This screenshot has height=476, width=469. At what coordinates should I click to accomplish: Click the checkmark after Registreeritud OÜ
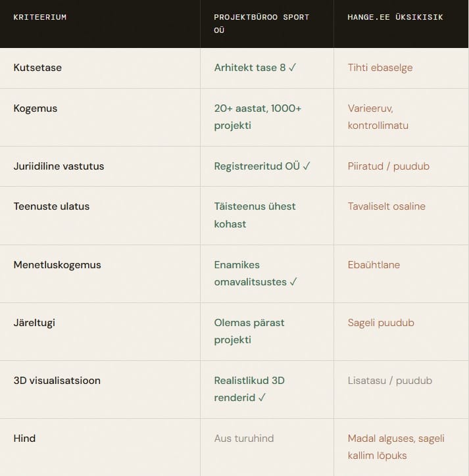pyautogui.click(x=307, y=166)
